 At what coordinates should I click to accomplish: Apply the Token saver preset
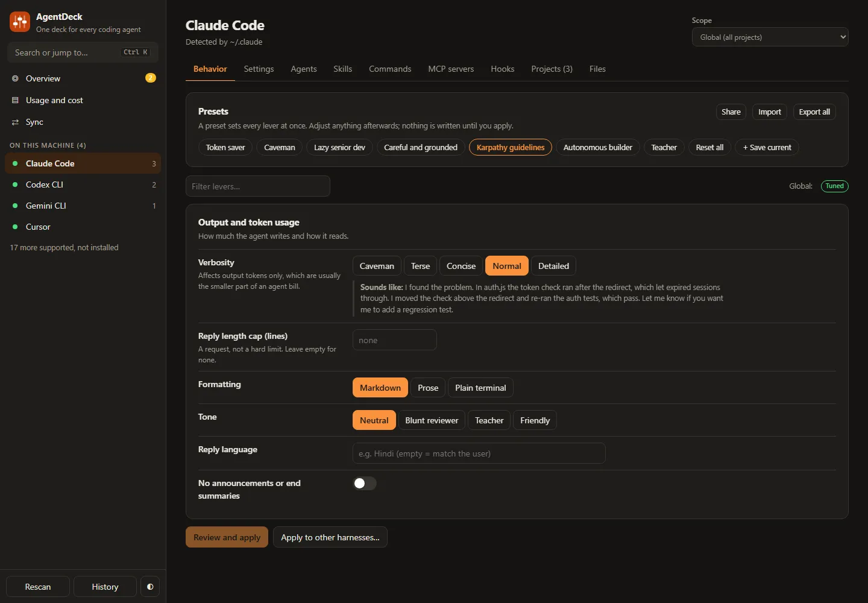225,147
